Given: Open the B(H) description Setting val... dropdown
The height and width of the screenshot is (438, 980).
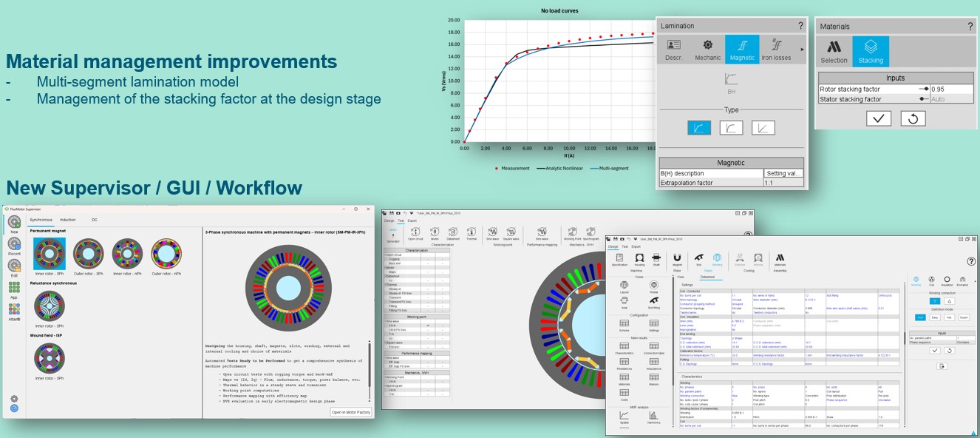Looking at the screenshot, I should pyautogui.click(x=783, y=173).
